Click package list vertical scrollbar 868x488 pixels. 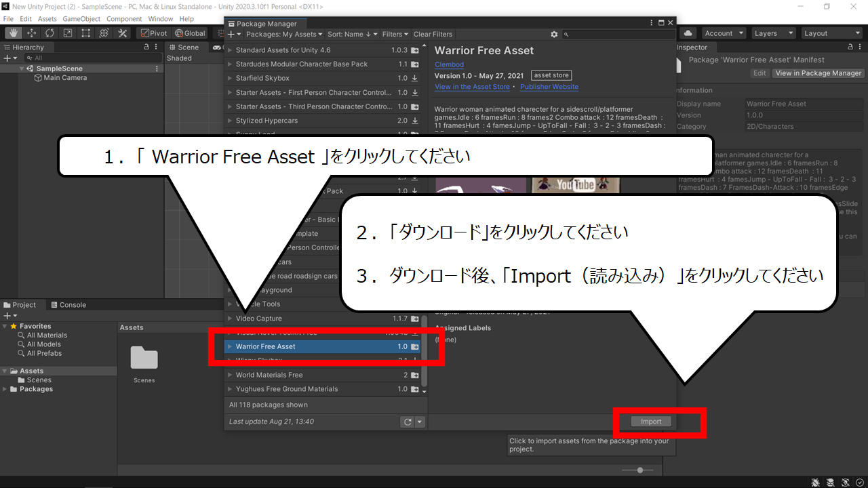point(425,350)
